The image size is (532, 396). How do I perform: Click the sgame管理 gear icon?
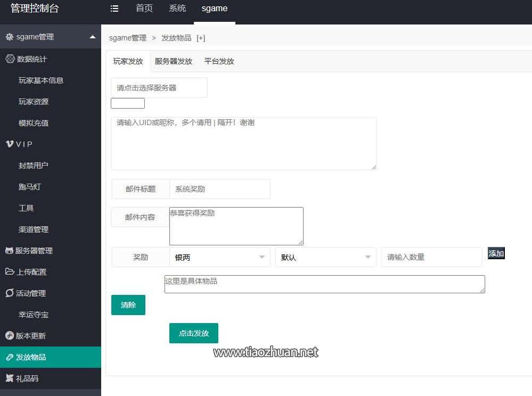10,37
